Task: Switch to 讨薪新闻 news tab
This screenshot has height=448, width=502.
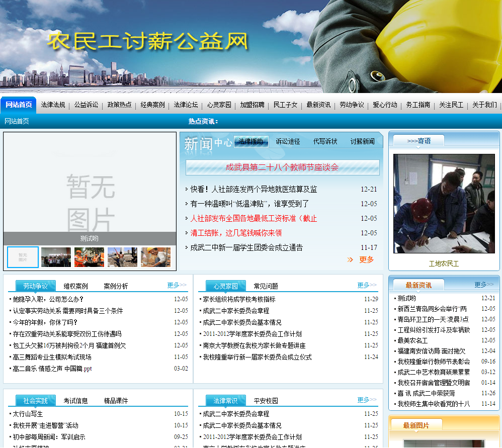Action: coord(362,141)
